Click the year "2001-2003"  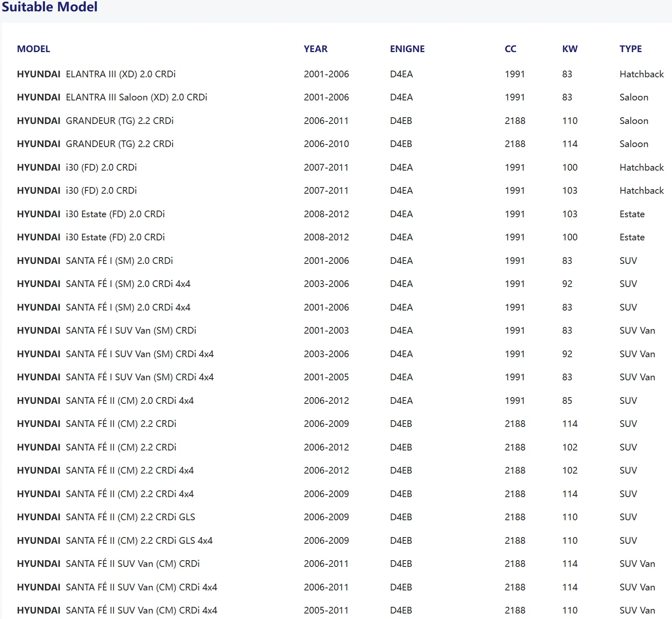point(326,331)
